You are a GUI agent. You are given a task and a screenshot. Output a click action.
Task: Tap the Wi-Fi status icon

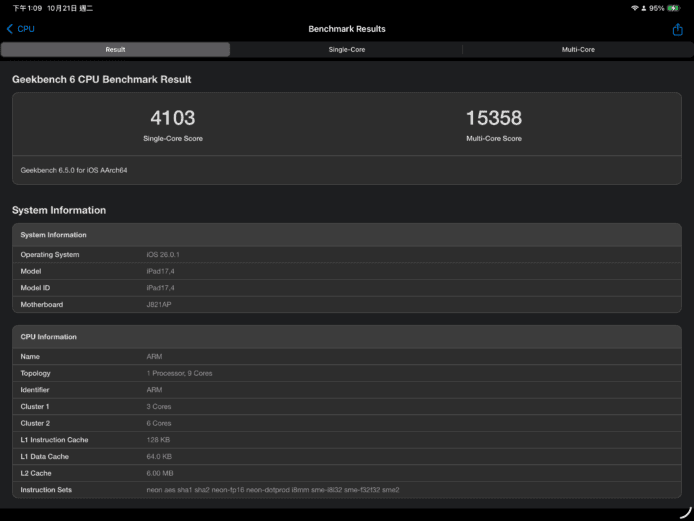[634, 8]
